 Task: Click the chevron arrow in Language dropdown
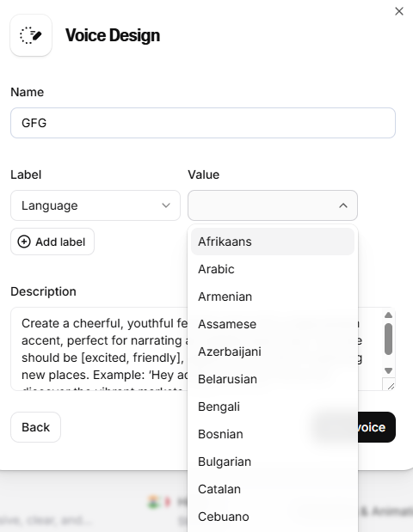[166, 205]
